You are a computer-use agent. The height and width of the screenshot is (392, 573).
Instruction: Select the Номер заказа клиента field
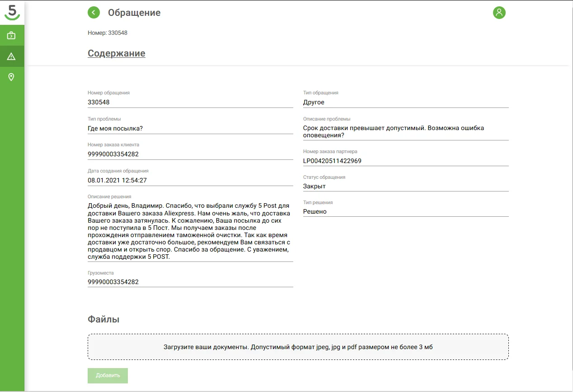click(190, 154)
